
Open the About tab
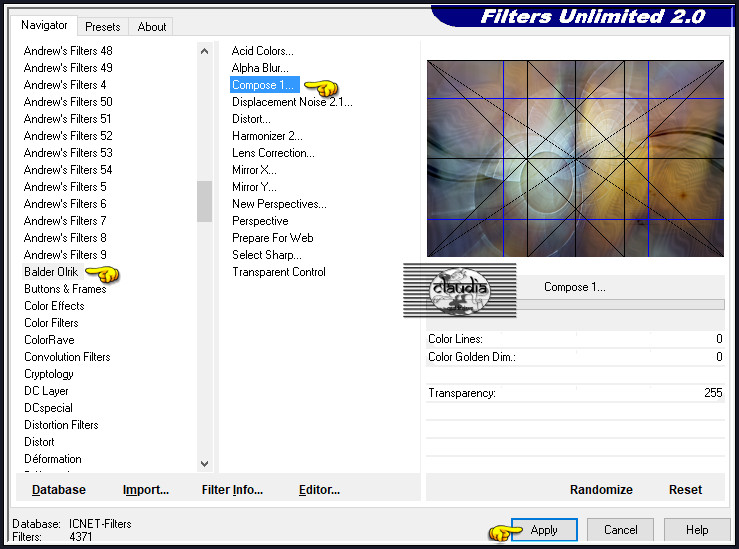(151, 27)
